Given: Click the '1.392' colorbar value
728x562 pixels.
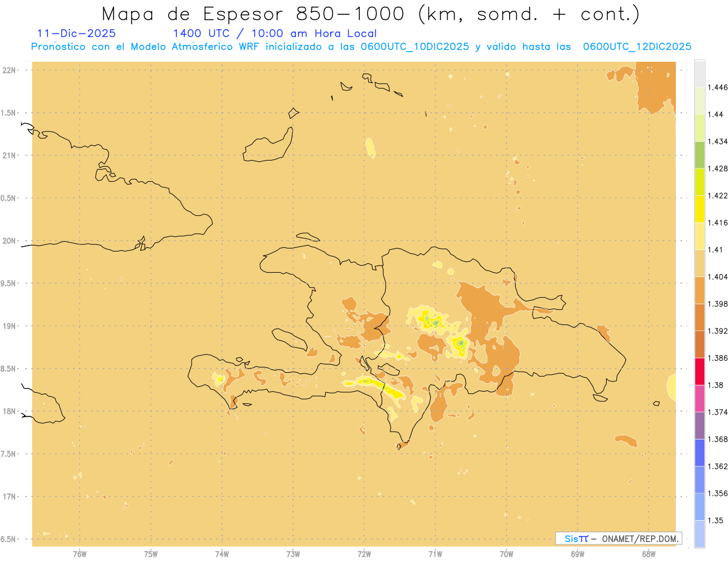Looking at the screenshot, I should pyautogui.click(x=718, y=331).
